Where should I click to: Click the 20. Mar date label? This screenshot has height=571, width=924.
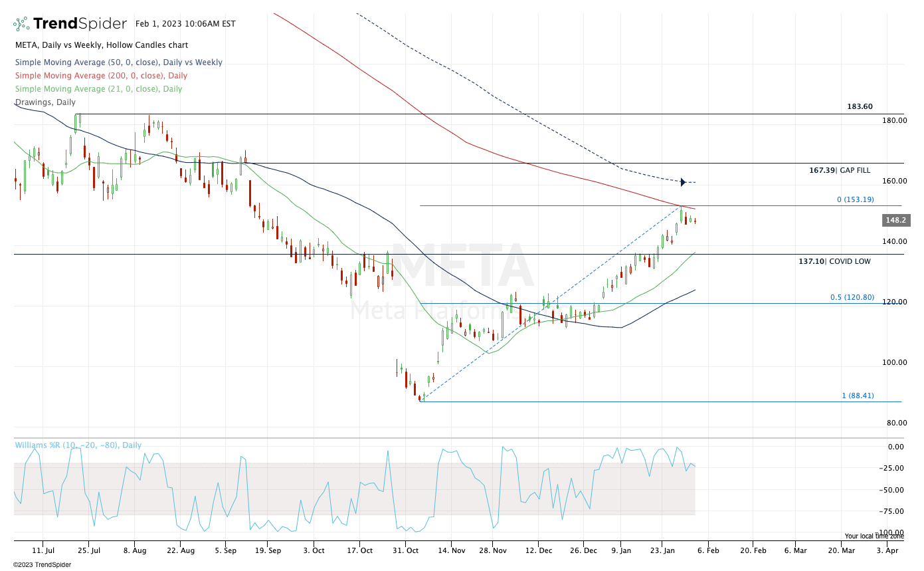pyautogui.click(x=841, y=550)
